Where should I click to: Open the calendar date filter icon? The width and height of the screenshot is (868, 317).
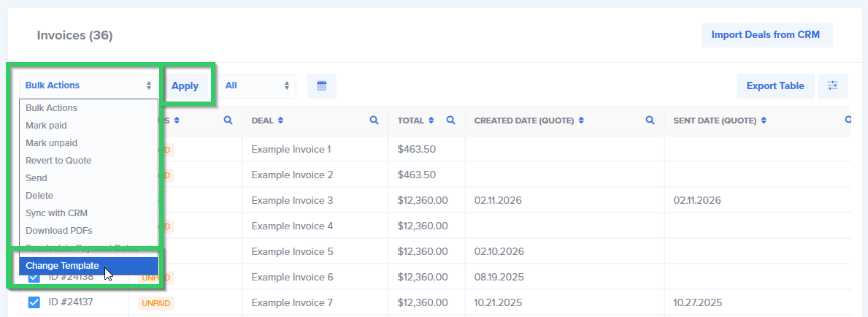coord(321,85)
